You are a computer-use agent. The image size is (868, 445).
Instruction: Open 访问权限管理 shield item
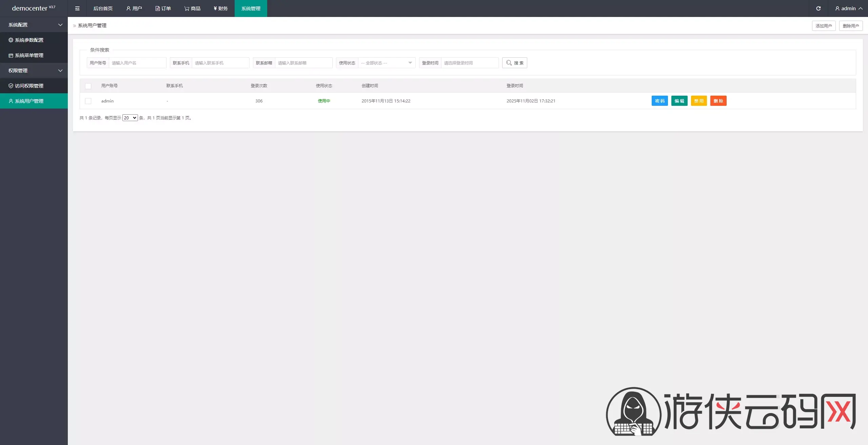29,86
